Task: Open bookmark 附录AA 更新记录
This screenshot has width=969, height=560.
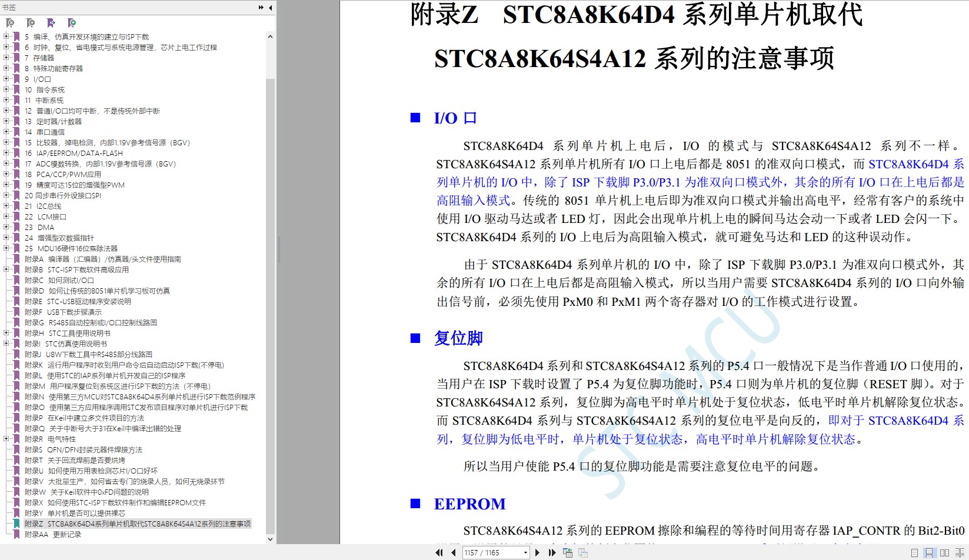Action: [53, 534]
